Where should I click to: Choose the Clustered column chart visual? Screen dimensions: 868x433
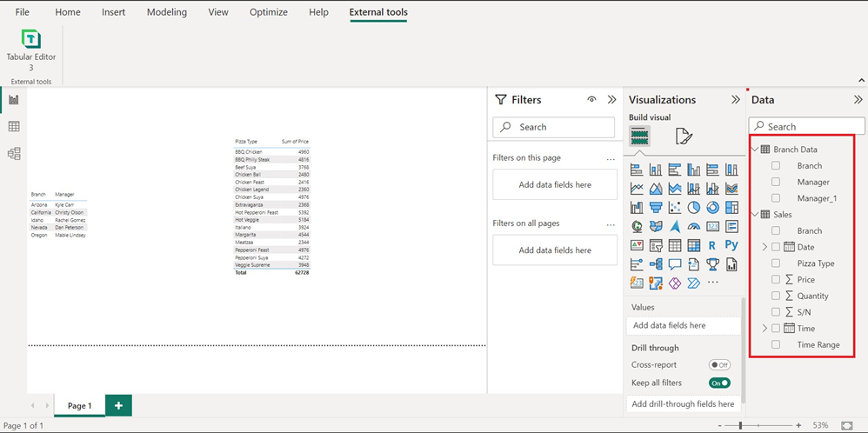(694, 170)
